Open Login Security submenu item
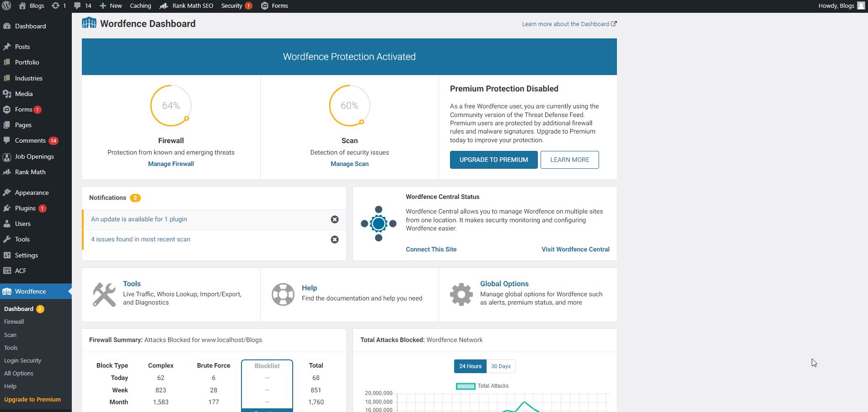This screenshot has height=412, width=868. pos(22,360)
